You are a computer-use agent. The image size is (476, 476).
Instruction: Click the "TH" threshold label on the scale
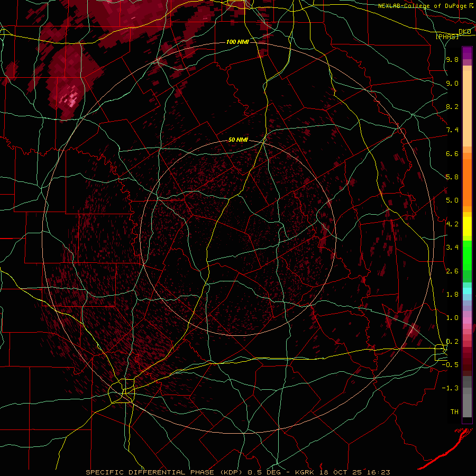(454, 411)
